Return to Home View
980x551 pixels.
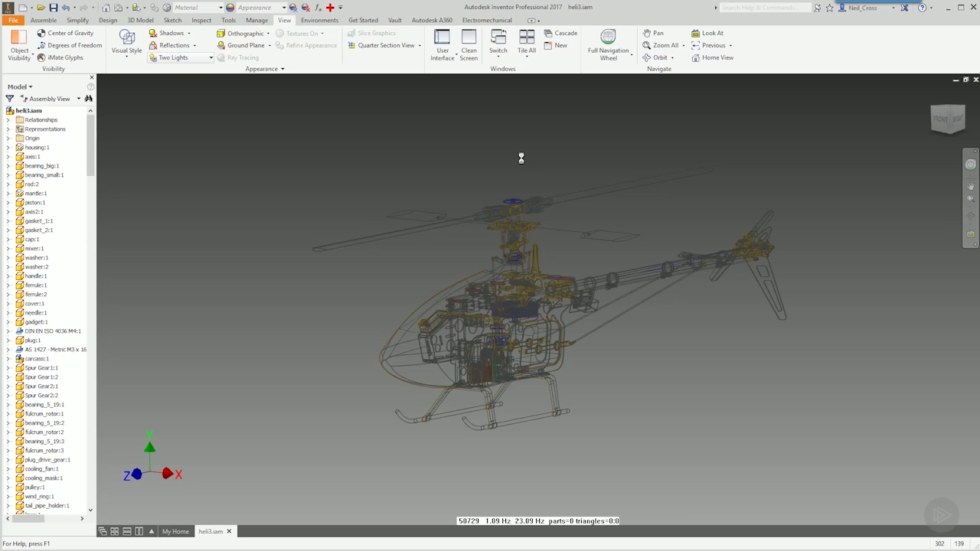(712, 57)
